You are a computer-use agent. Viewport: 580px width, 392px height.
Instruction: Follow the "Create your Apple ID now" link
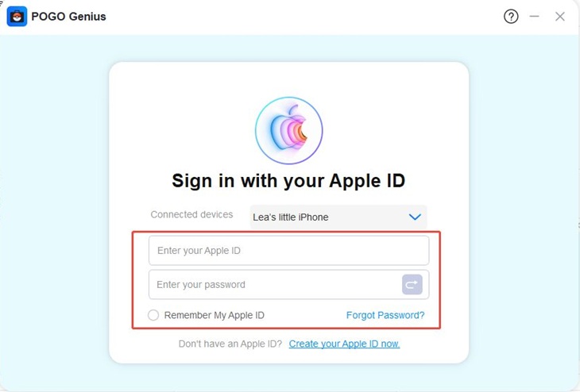[344, 344]
